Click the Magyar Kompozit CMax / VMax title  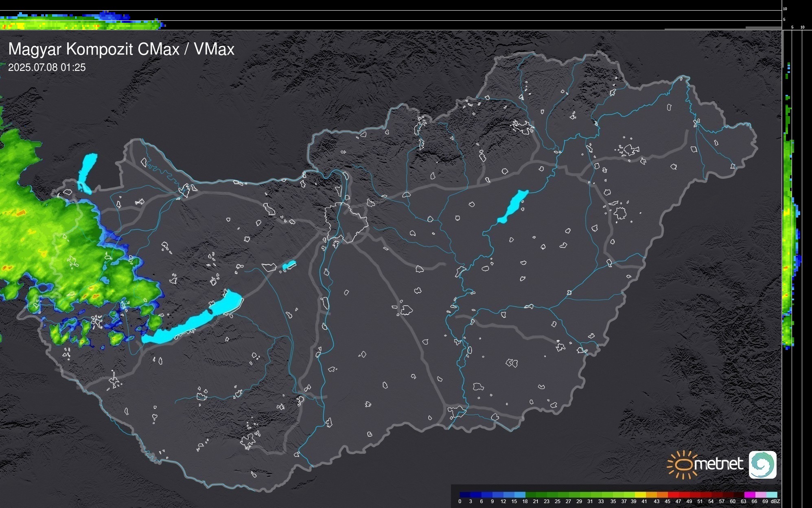pos(121,49)
